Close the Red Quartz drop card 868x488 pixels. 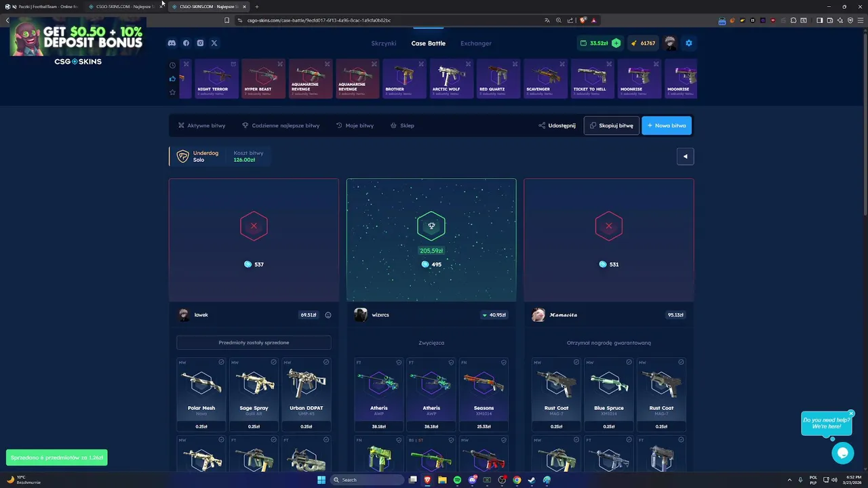coord(515,64)
